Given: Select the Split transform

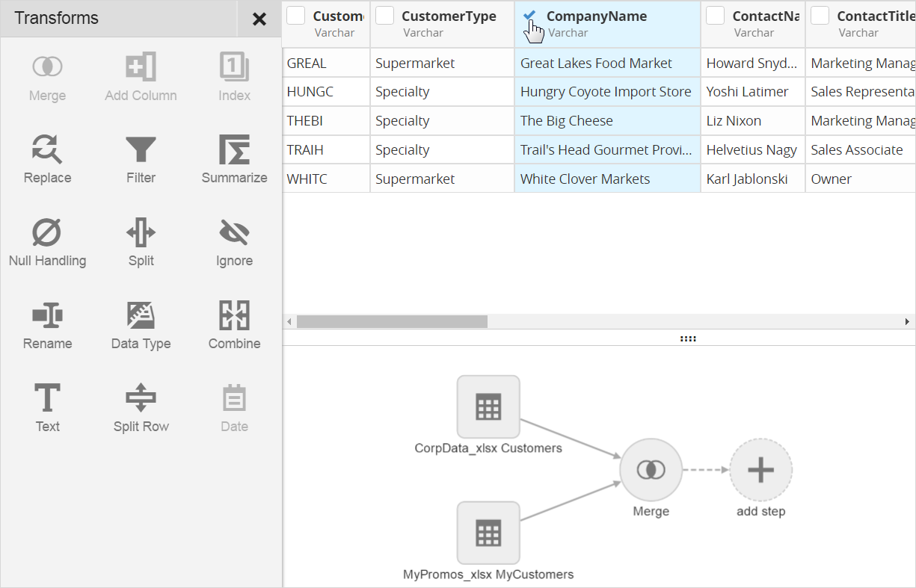Looking at the screenshot, I should click(141, 233).
